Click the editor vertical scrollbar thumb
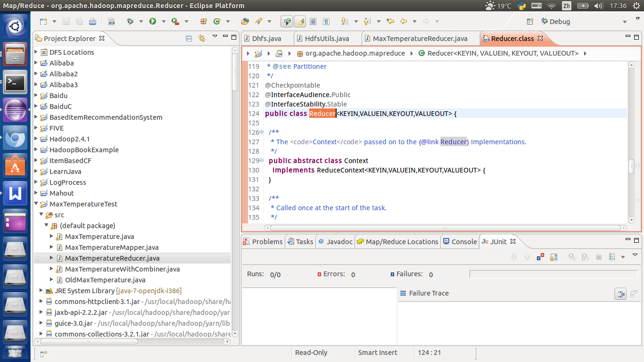The width and height of the screenshot is (644, 362). (632, 166)
